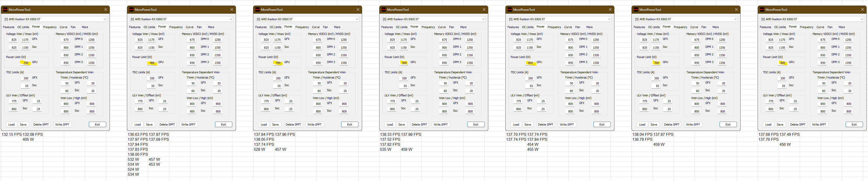The image size is (868, 181).
Task: Click the Power Limit field showing 400
Action: coord(151,63)
